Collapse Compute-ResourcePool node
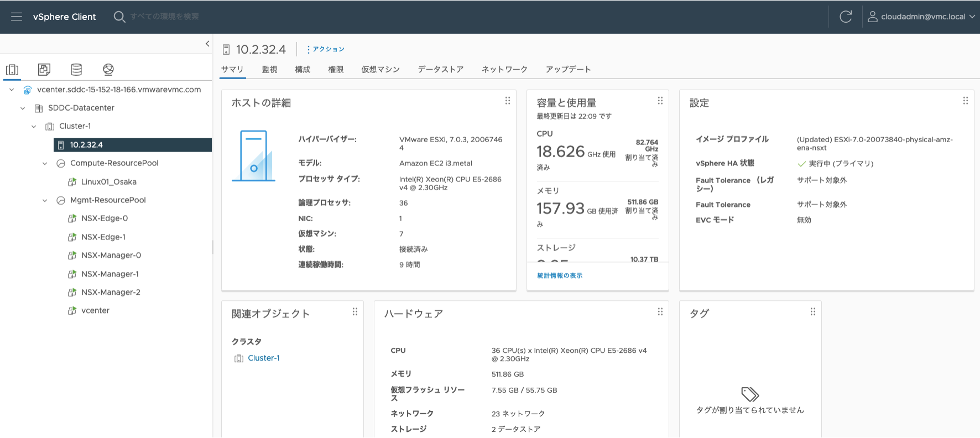 (45, 164)
